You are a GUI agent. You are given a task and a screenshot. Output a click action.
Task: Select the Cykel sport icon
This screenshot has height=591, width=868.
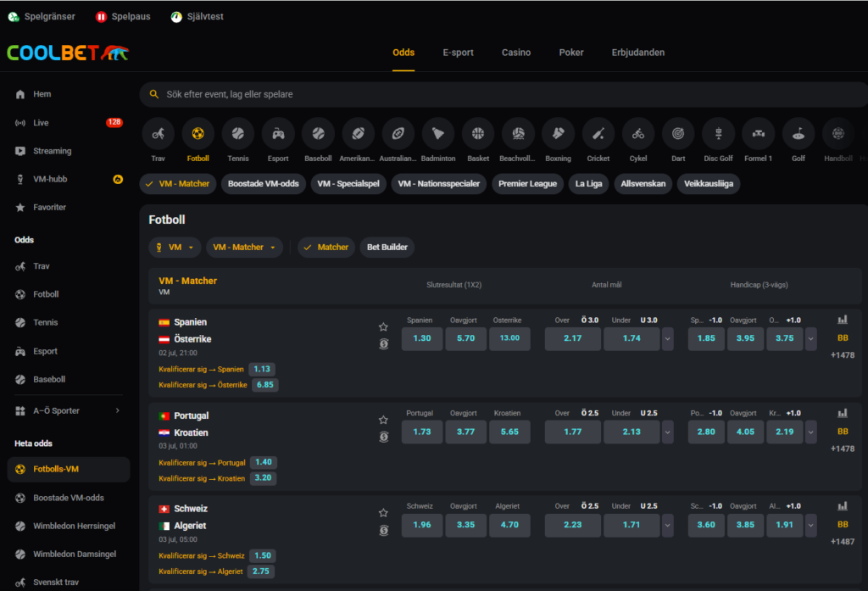(x=638, y=133)
